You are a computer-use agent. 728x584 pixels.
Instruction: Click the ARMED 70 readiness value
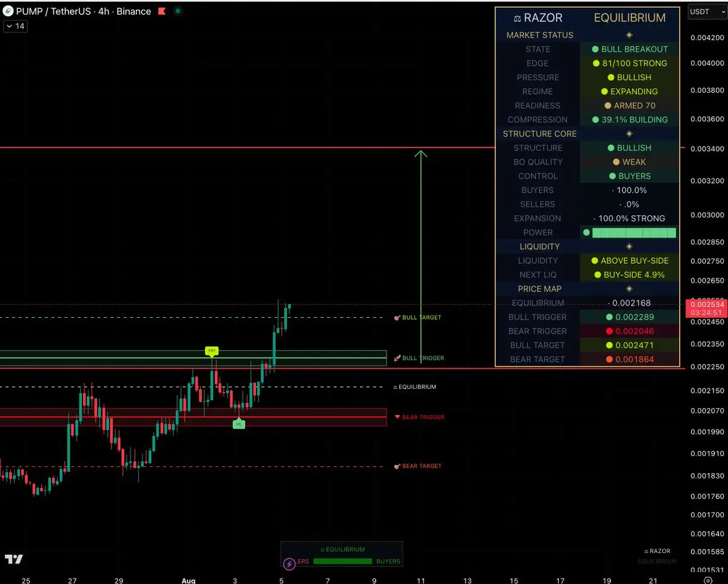(x=630, y=106)
